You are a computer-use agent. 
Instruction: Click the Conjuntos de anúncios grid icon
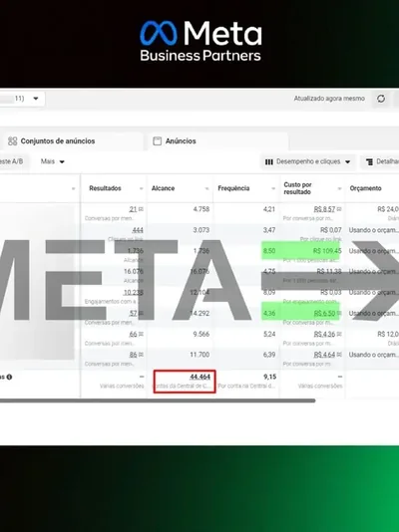13,141
